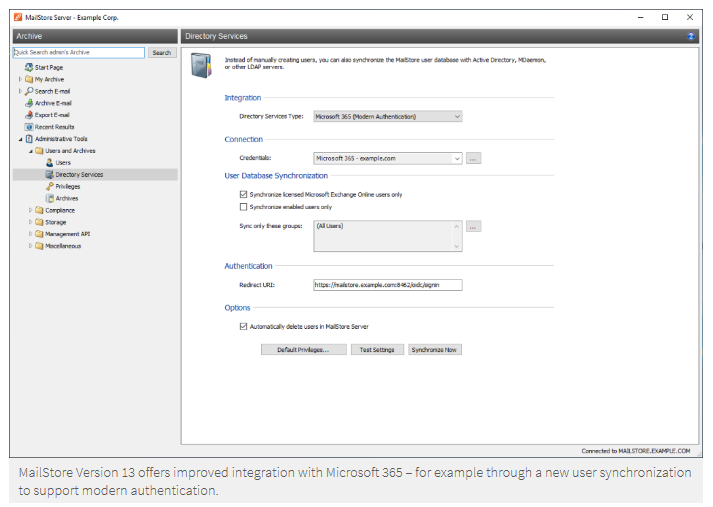Expand the Miscellaneous tree node

click(30, 246)
